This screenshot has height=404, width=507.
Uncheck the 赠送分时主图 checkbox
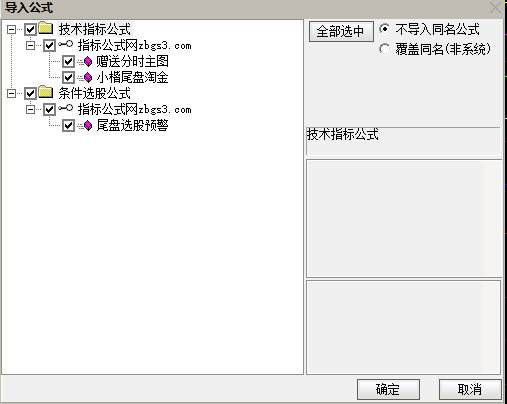click(x=68, y=61)
